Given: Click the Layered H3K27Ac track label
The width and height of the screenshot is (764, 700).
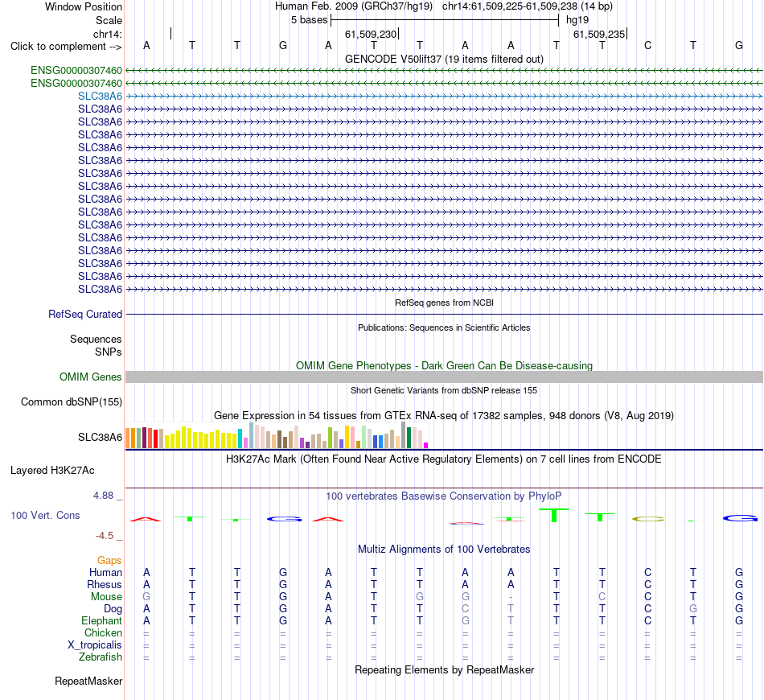Looking at the screenshot, I should 52,471.
